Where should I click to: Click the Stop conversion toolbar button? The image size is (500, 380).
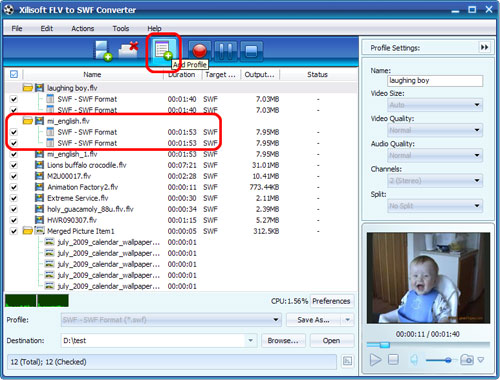click(x=251, y=51)
